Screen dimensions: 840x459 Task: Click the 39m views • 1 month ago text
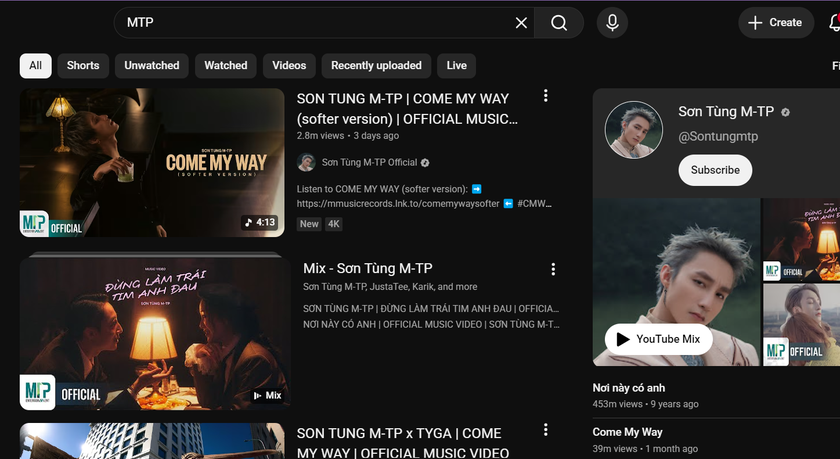tap(645, 449)
